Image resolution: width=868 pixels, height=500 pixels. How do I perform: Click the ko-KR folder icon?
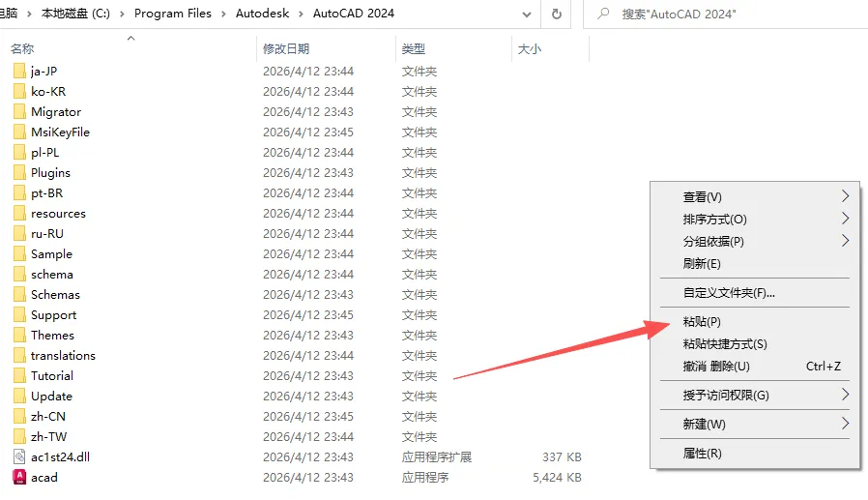click(19, 91)
